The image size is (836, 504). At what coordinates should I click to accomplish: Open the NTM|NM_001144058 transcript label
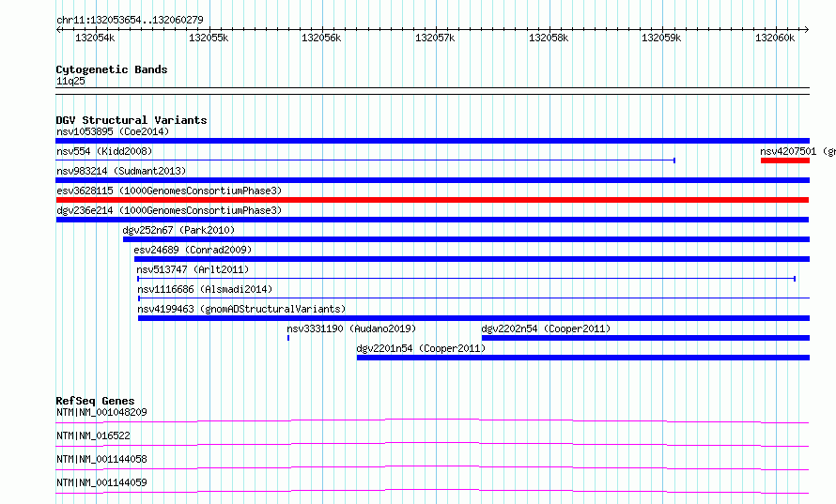[101, 459]
